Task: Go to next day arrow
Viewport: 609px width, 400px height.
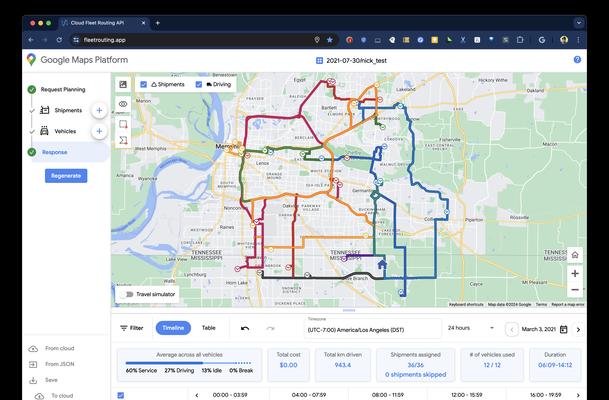Action: [x=578, y=330]
